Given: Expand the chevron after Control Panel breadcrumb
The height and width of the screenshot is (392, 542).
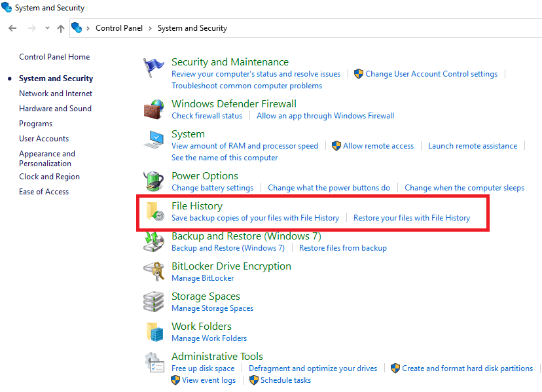Looking at the screenshot, I should 150,28.
